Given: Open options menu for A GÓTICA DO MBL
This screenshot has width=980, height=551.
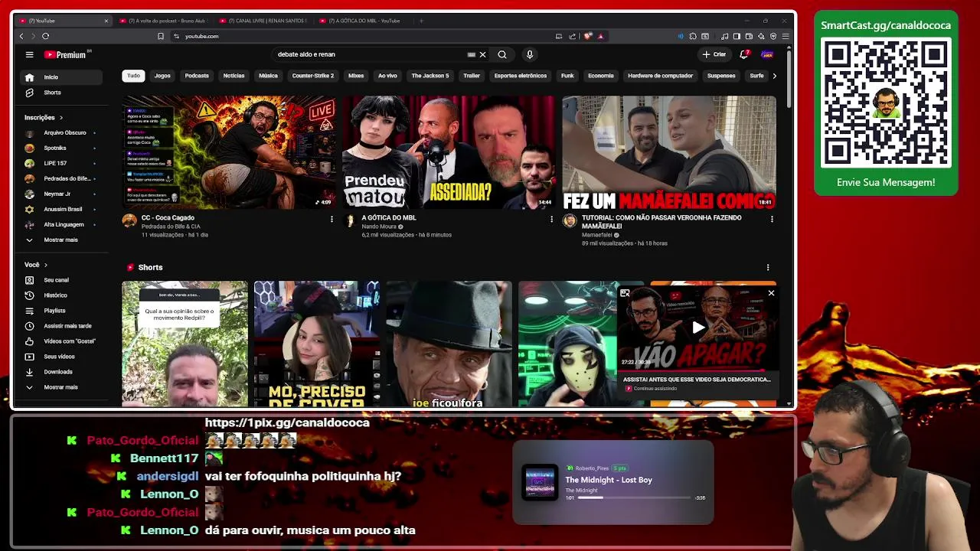Looking at the screenshot, I should (x=551, y=220).
